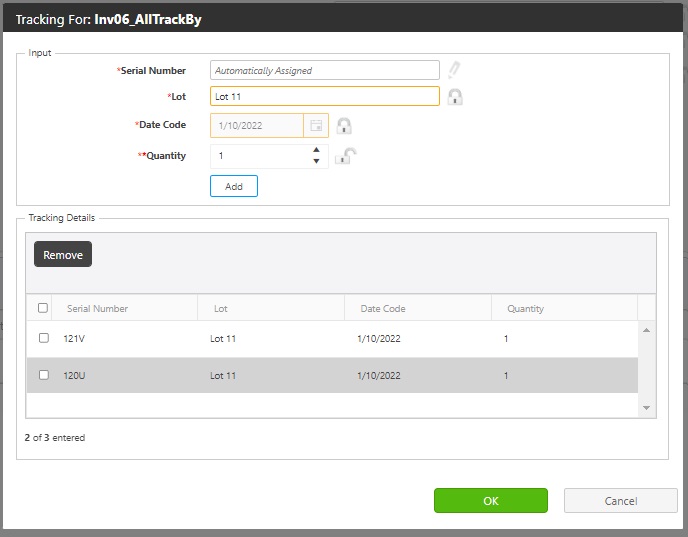Image resolution: width=688 pixels, height=537 pixels.
Task: Decrease Quantity with the down arrow
Action: pos(316,162)
